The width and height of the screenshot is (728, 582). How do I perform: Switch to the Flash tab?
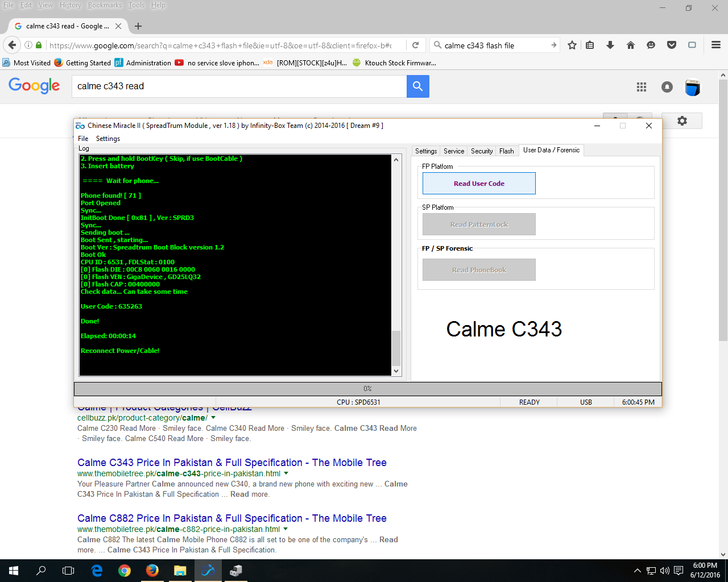coord(507,151)
